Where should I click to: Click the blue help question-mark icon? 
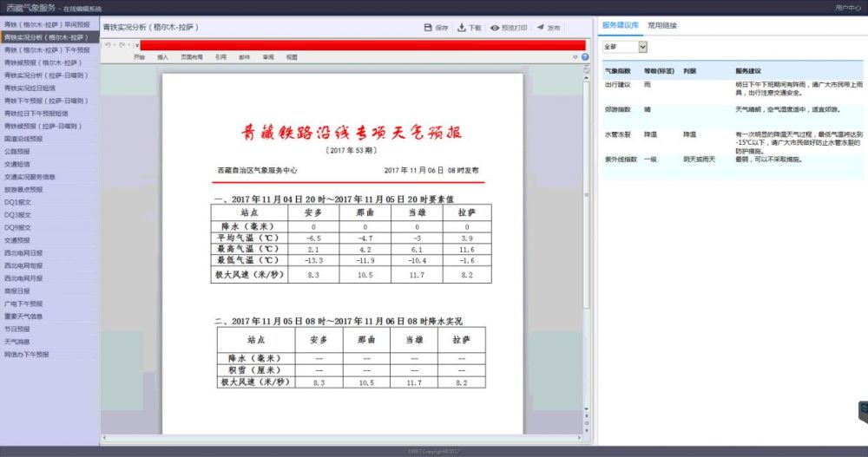(585, 57)
